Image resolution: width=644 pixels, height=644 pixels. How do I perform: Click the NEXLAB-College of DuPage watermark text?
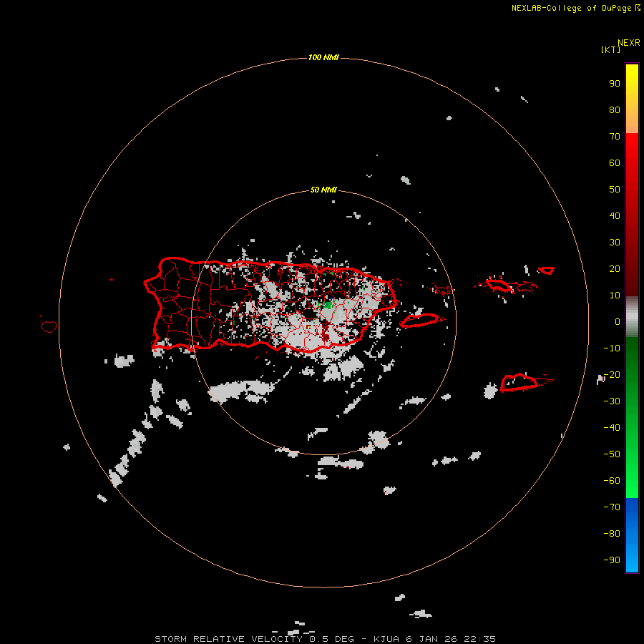click(x=575, y=8)
